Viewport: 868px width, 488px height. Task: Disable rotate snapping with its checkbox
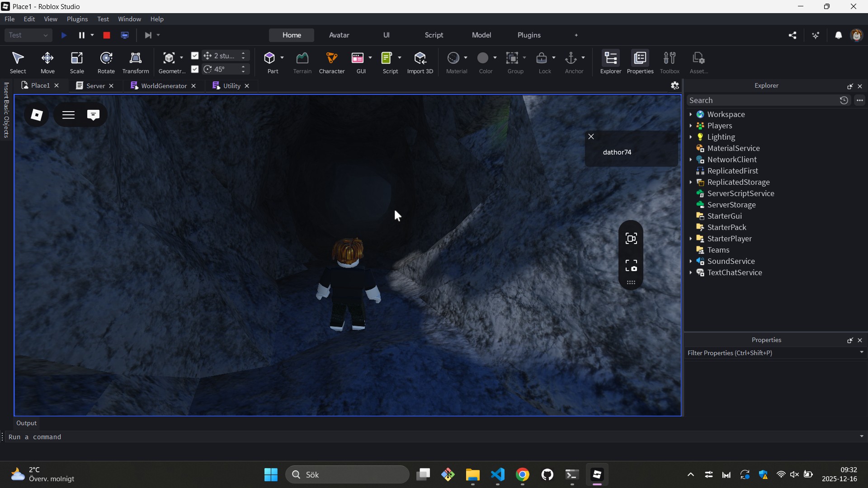[x=195, y=69]
